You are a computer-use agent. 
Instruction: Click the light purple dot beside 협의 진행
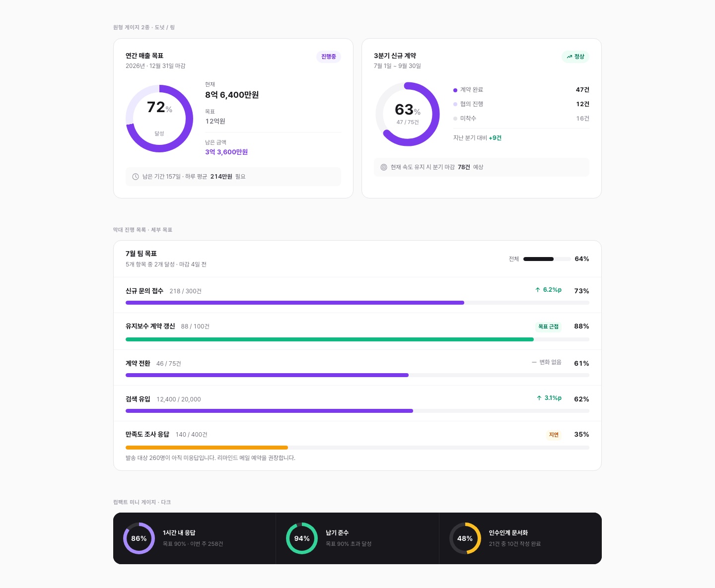tap(455, 104)
